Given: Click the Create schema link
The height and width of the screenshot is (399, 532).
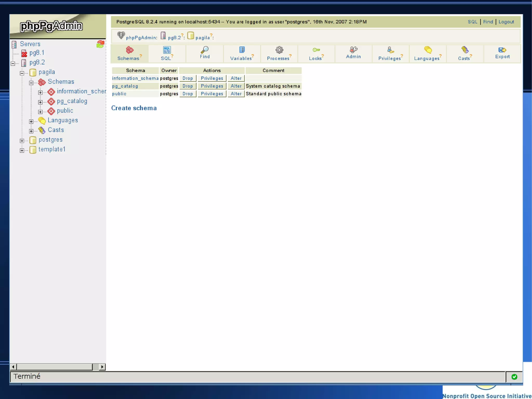Looking at the screenshot, I should coord(134,108).
